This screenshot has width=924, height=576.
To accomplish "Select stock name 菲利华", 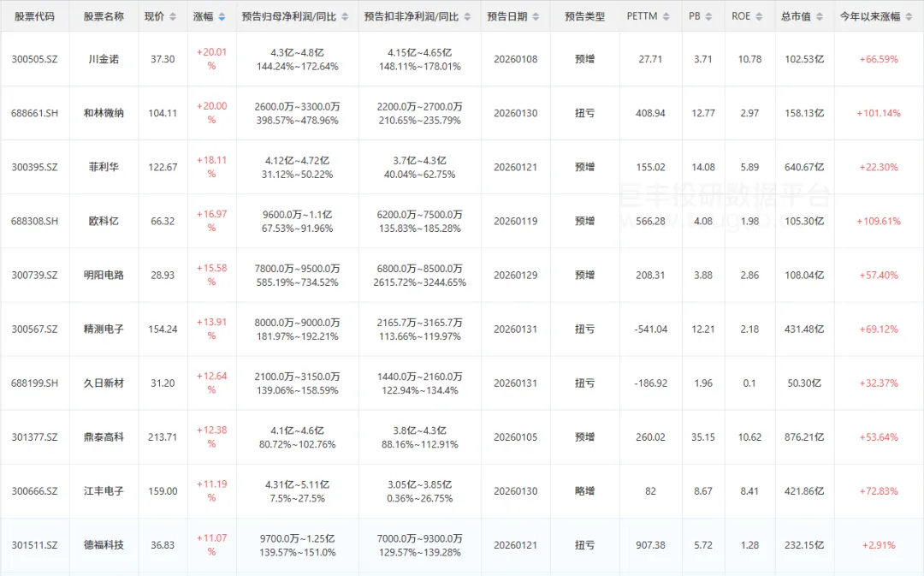I will click(104, 168).
